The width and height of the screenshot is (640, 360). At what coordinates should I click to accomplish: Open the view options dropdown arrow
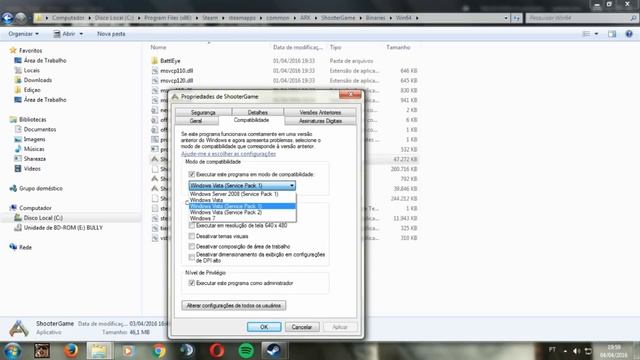596,34
